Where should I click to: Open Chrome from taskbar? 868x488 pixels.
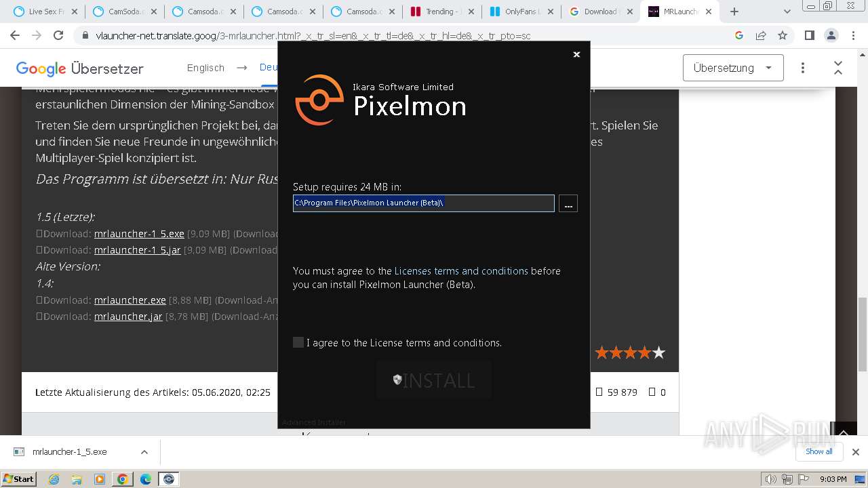click(x=123, y=479)
